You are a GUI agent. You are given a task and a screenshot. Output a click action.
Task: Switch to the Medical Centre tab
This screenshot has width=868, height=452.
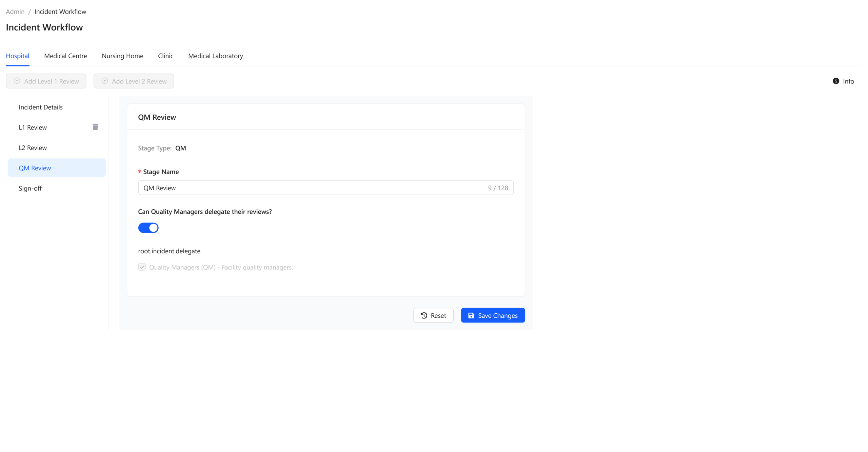click(65, 56)
